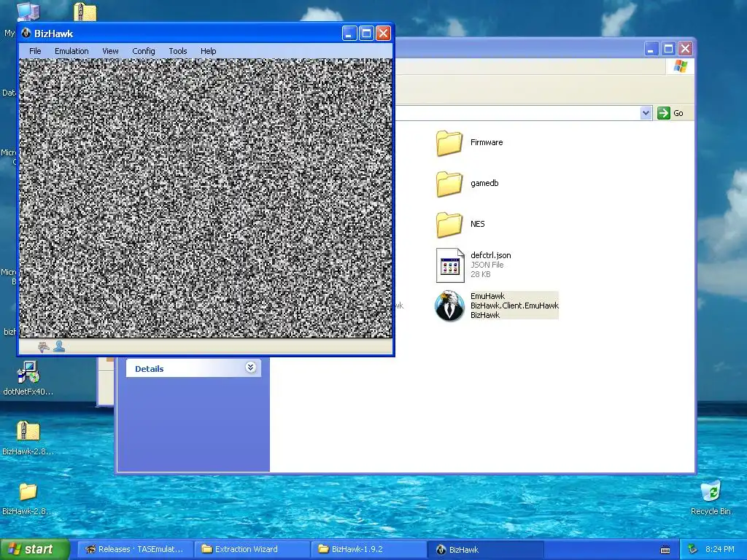Select the Firmware folder icon
Viewport: 747px width, 560px height.
pyautogui.click(x=449, y=143)
